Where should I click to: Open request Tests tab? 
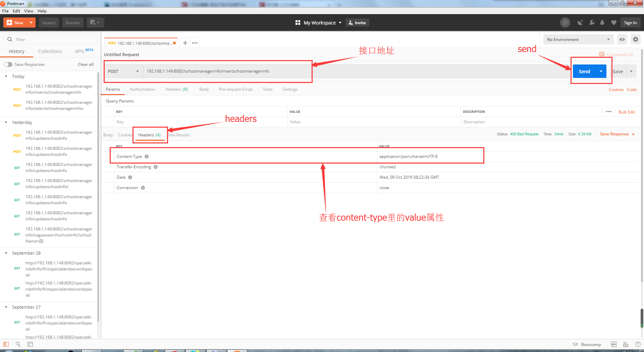coord(267,89)
